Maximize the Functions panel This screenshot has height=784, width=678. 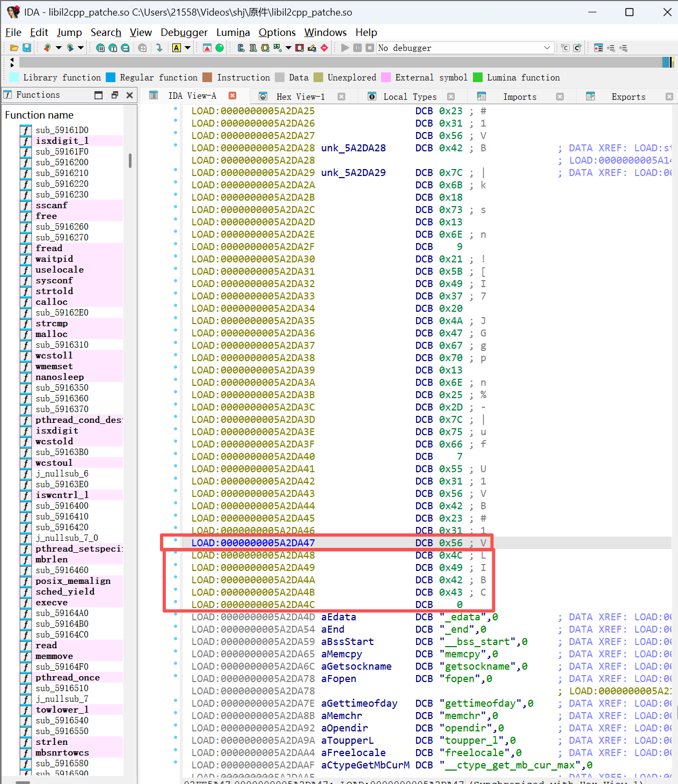point(98,95)
